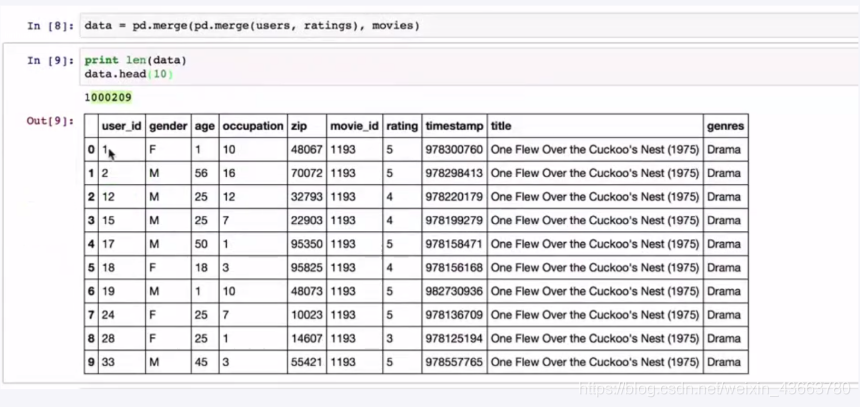Click zip value 55421
This screenshot has width=860, height=407.
tap(307, 362)
